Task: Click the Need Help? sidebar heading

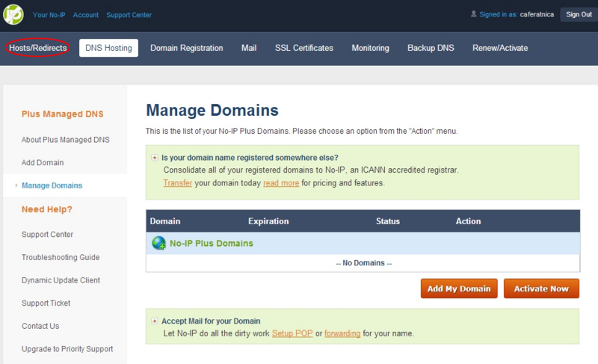Action: click(x=47, y=209)
